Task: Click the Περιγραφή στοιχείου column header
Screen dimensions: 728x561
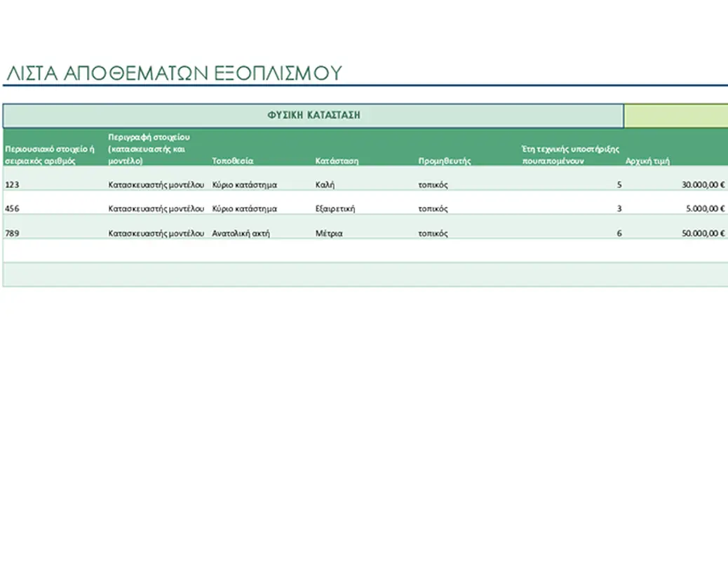Action: click(149, 149)
